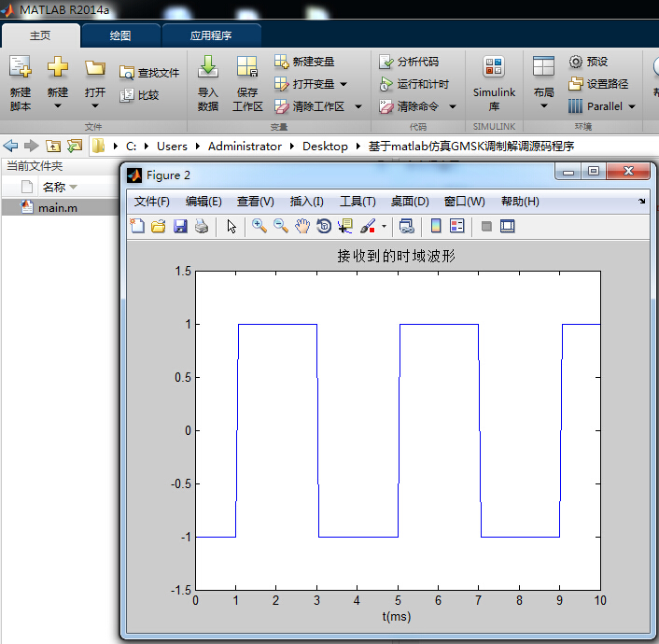Click Save Figure floppy icon
659x644 pixels.
pos(180,226)
